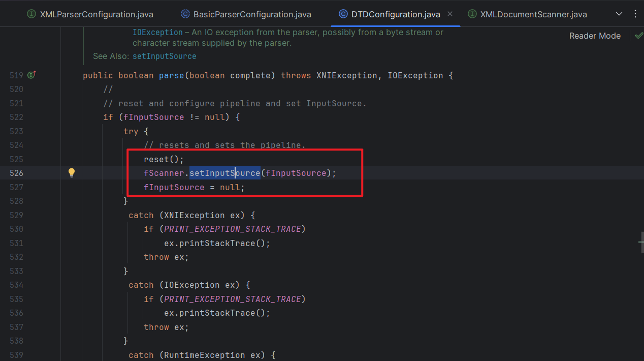Click the class icon on DTDConfiguration.java tab

[343, 14]
